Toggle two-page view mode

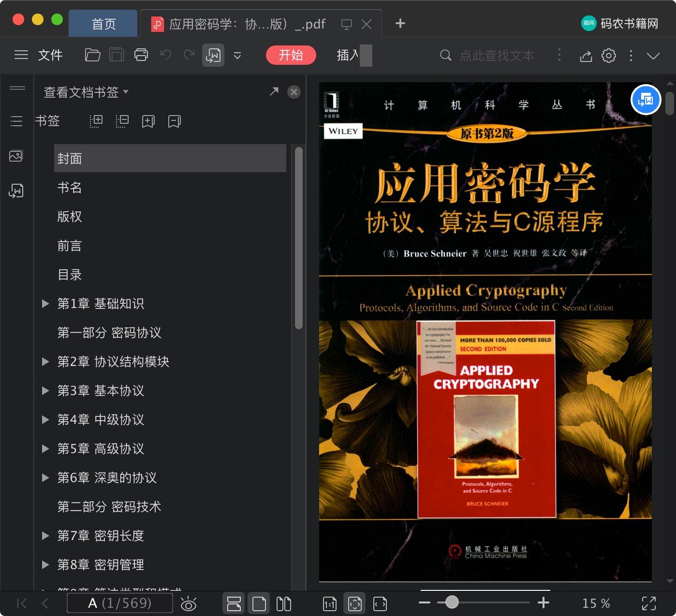(x=284, y=603)
